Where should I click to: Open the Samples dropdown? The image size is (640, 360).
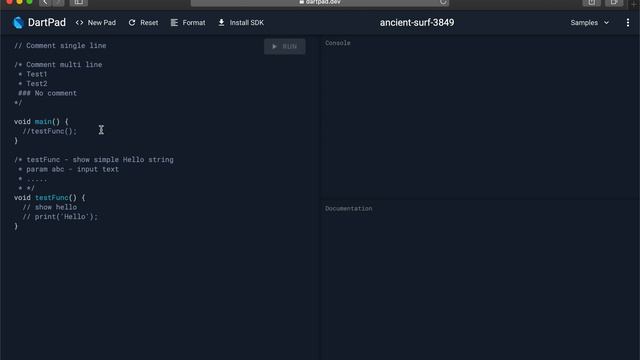[x=590, y=23]
